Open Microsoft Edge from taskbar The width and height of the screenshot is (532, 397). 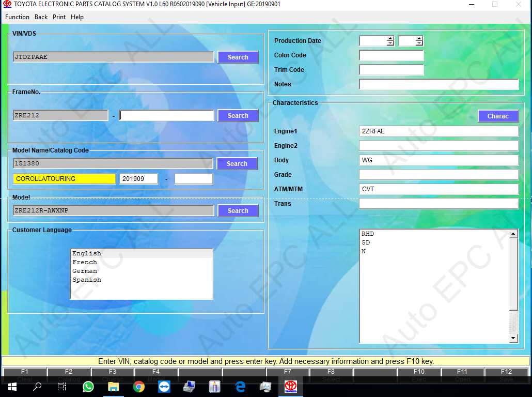tap(240, 387)
